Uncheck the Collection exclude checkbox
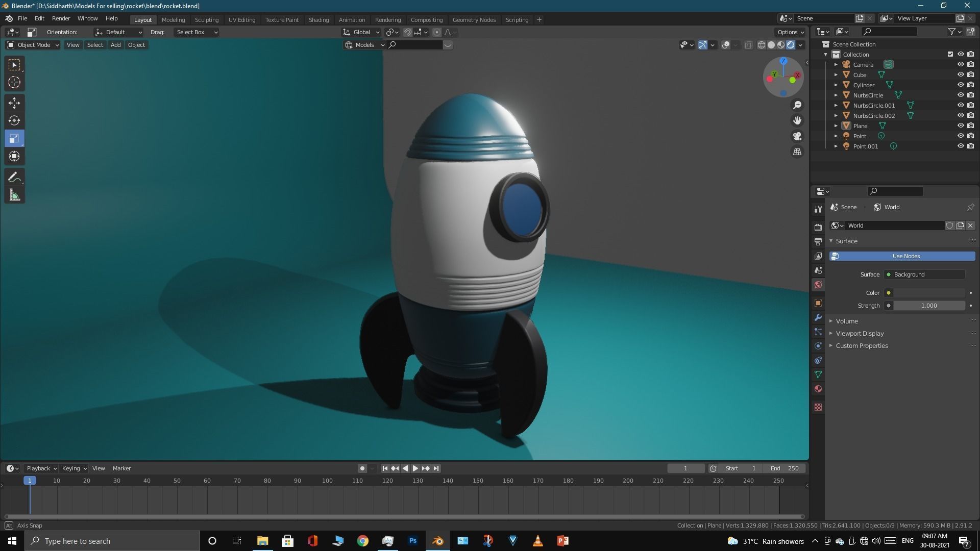 pyautogui.click(x=950, y=54)
